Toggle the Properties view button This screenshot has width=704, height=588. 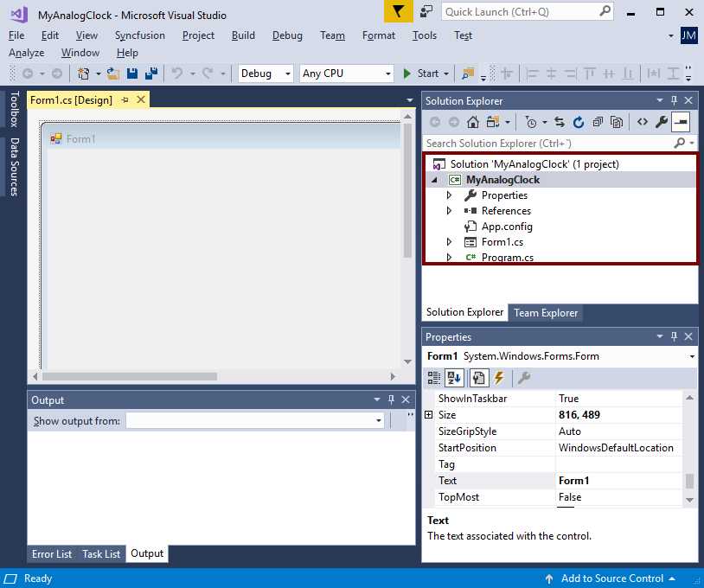[478, 378]
